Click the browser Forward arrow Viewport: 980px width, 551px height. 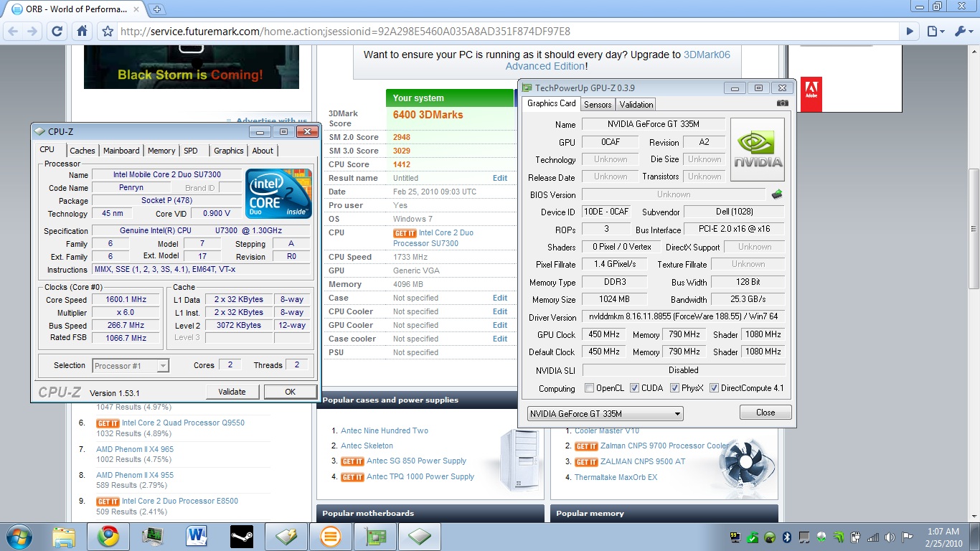click(32, 32)
